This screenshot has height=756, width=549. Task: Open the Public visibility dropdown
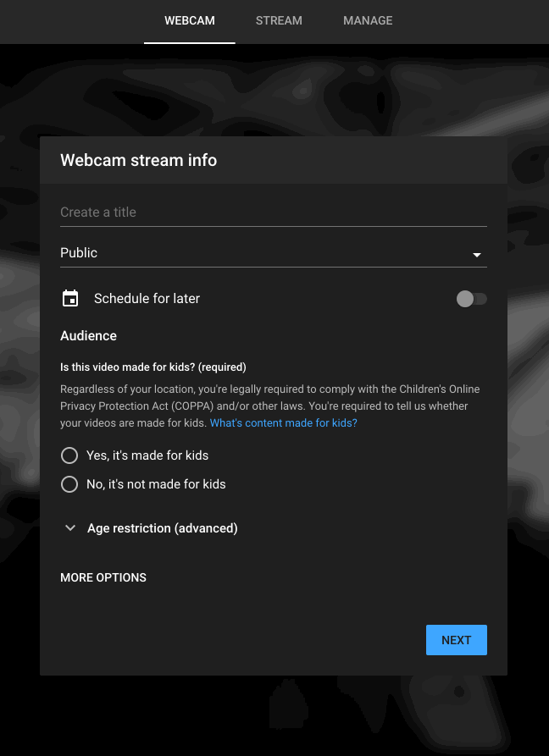click(x=274, y=253)
